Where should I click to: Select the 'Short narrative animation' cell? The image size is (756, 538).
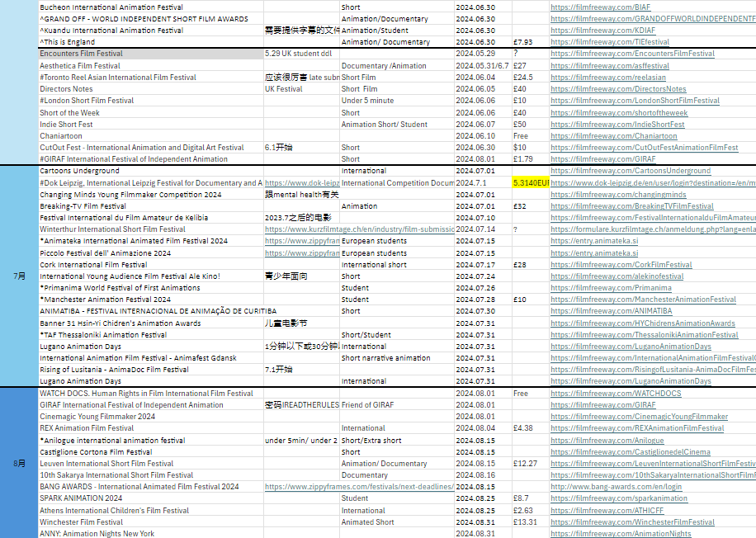(x=397, y=358)
